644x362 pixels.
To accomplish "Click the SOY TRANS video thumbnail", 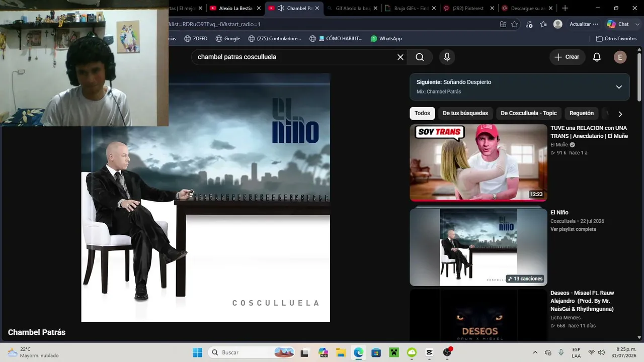I will click(478, 163).
